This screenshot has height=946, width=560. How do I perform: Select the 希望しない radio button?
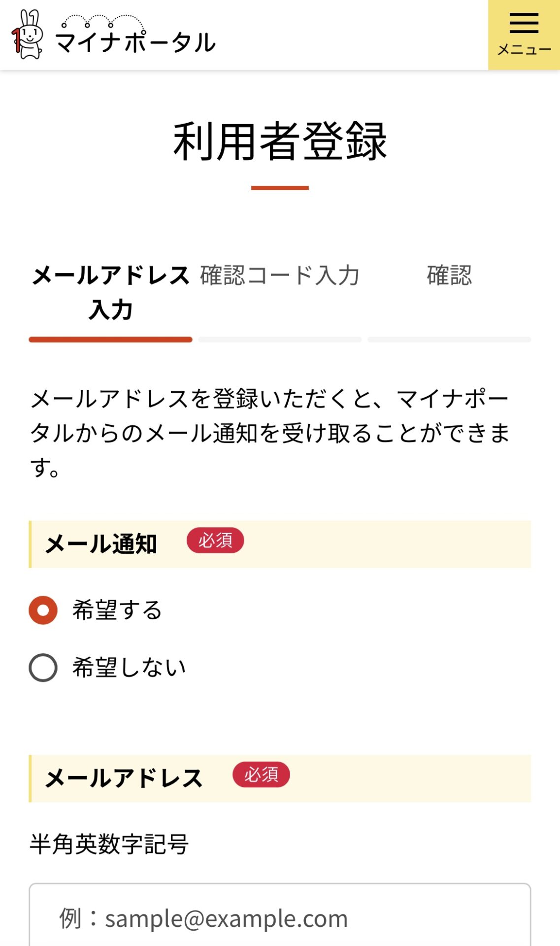(x=43, y=668)
